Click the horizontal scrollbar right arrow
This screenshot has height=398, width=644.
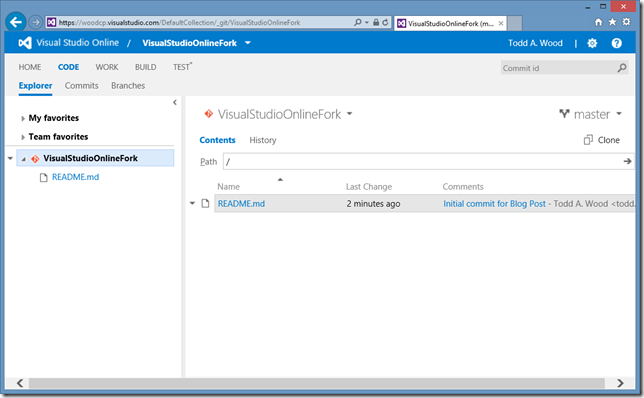[620, 383]
